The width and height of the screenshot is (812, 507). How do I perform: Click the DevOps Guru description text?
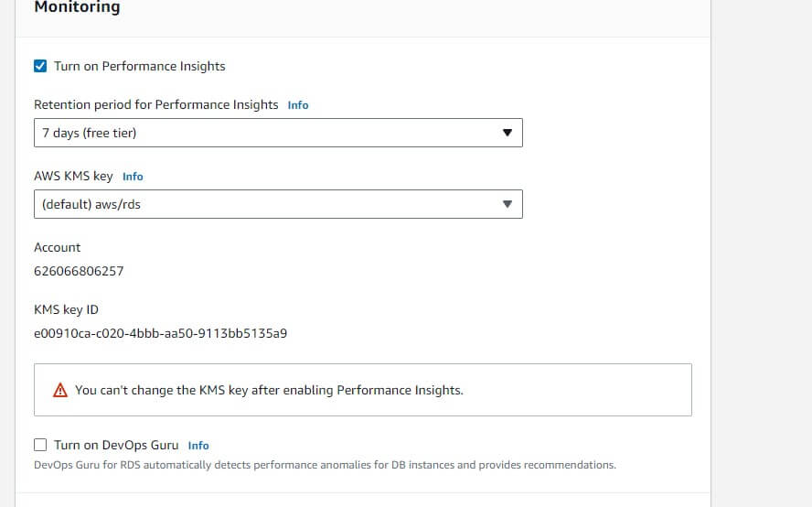[x=326, y=465]
